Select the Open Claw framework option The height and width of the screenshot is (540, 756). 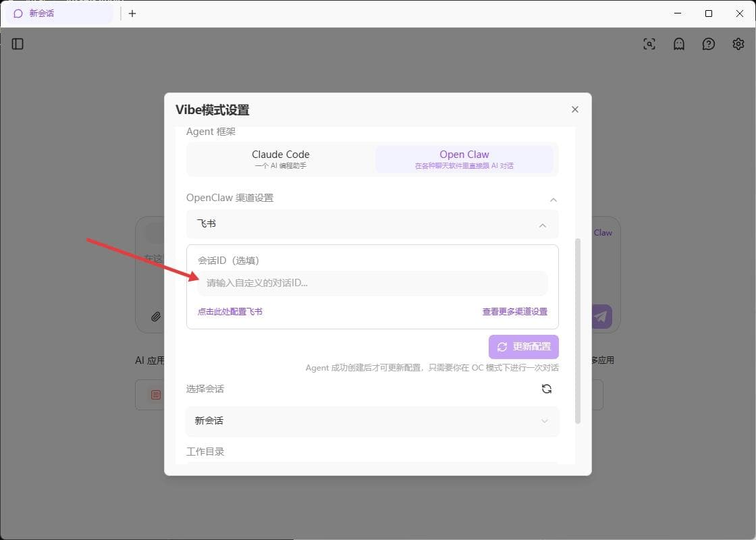pyautogui.click(x=464, y=159)
